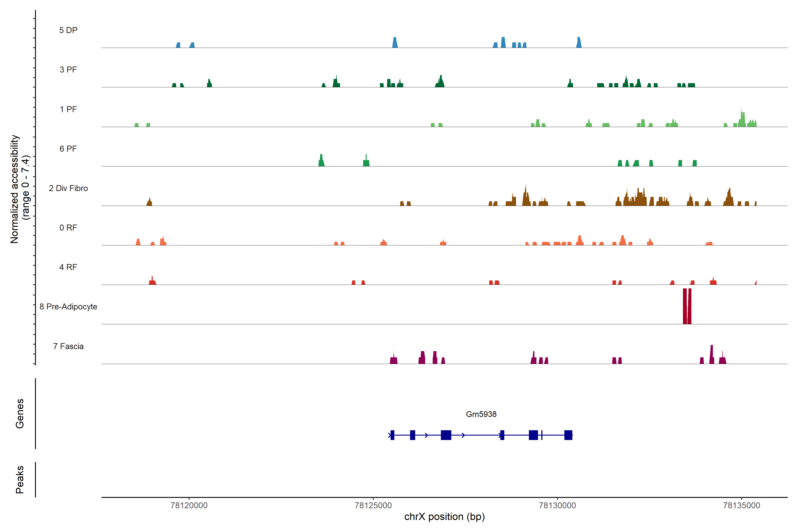Click the 78130000 axis tick label
This screenshot has width=798, height=532.
(557, 505)
